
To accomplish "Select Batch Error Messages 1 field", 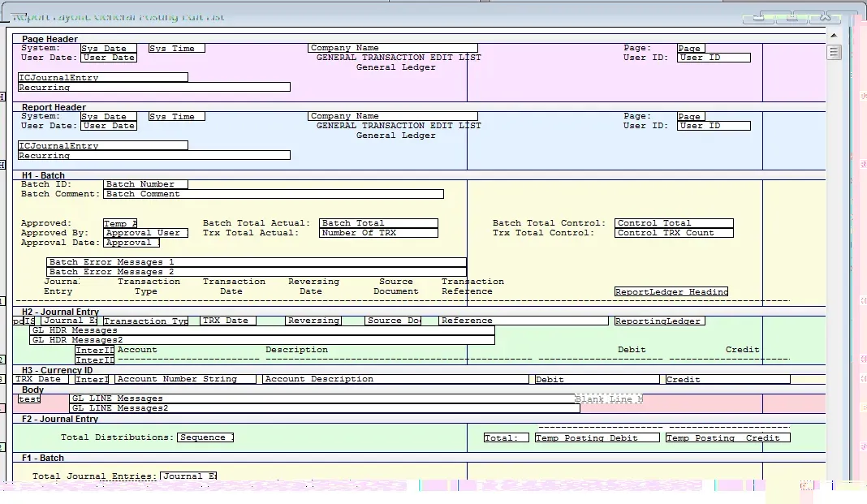I will click(256, 262).
